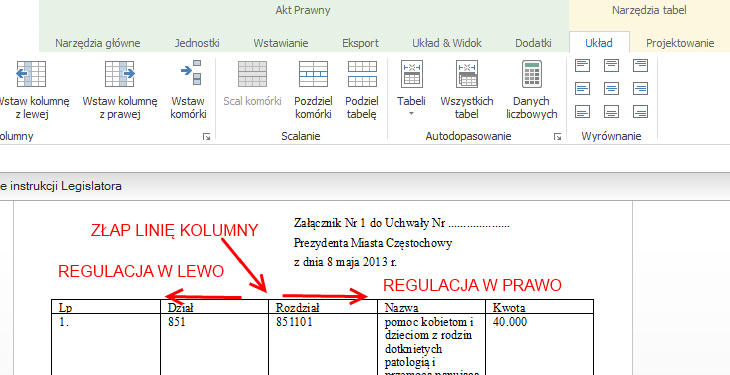The image size is (730, 375).
Task: Open the Wstawianie tab
Action: coord(281,43)
